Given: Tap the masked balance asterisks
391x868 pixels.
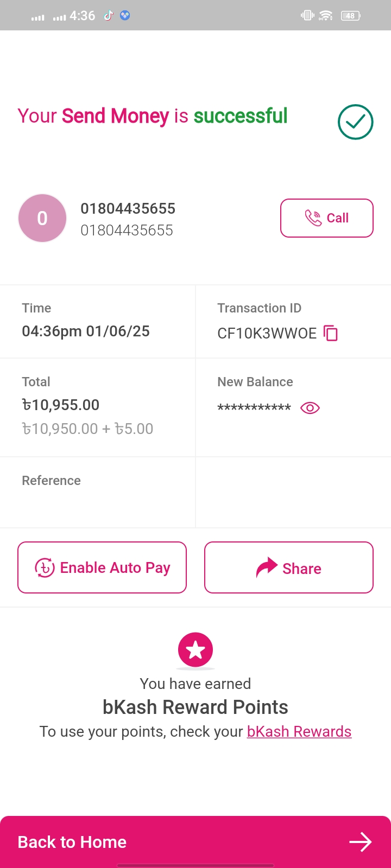Looking at the screenshot, I should [x=254, y=408].
